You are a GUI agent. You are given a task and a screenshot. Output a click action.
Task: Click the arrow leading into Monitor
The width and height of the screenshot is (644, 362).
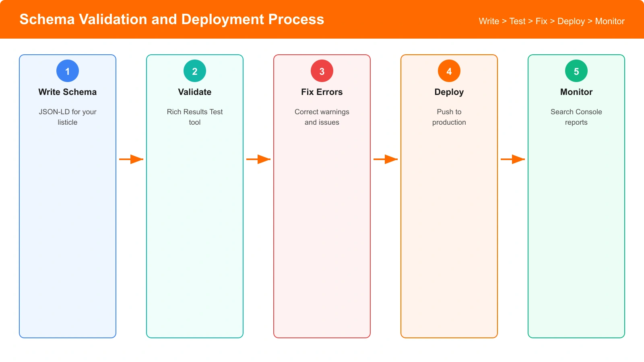pyautogui.click(x=512, y=159)
